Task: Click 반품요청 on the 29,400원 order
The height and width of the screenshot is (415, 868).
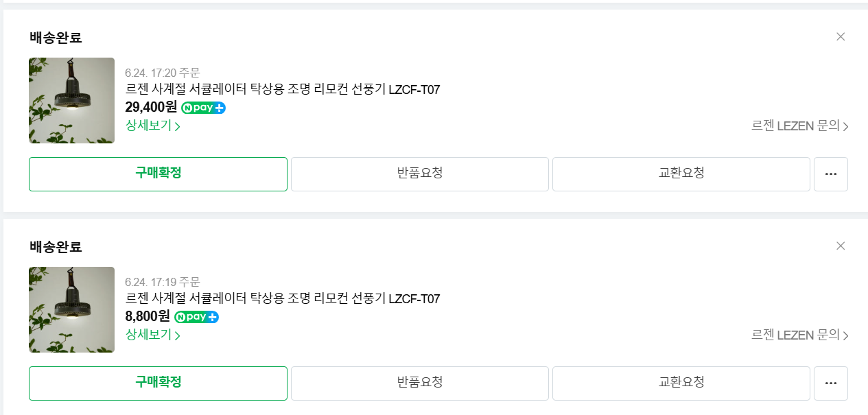Action: pos(419,174)
